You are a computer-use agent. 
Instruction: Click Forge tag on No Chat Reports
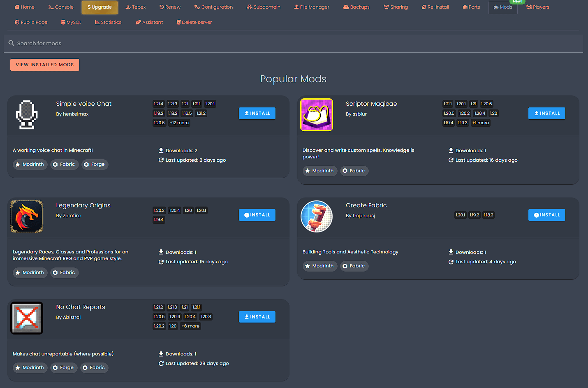click(x=63, y=367)
